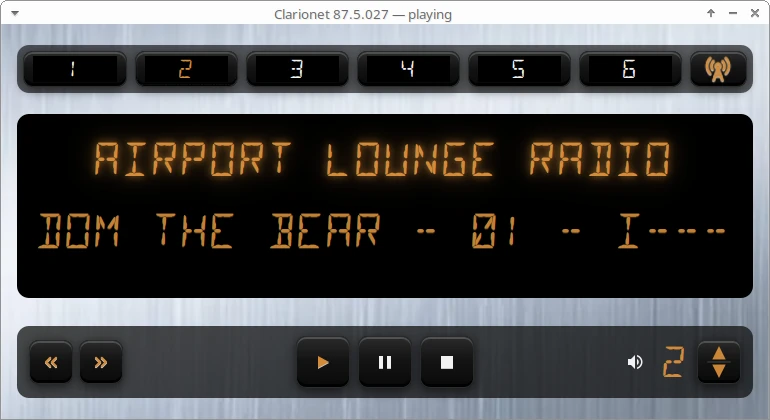Select station preset 4
The width and height of the screenshot is (770, 420).
(408, 69)
